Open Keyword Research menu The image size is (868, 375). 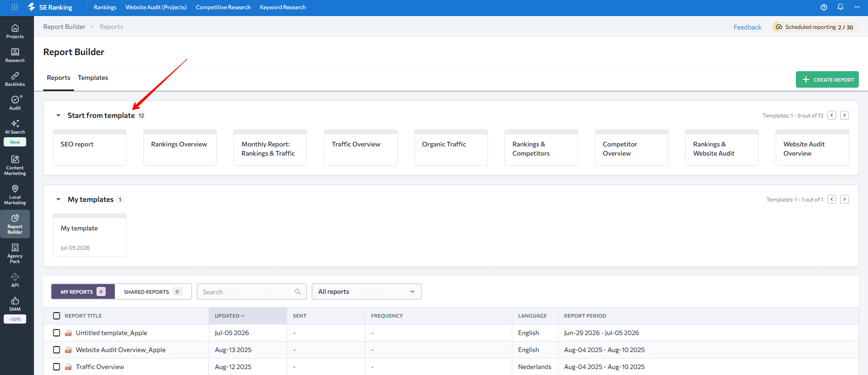coord(283,7)
